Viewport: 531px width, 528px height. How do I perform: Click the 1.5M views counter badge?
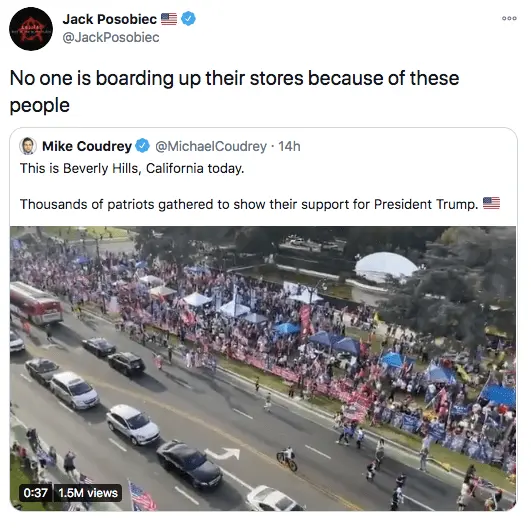coord(88,492)
